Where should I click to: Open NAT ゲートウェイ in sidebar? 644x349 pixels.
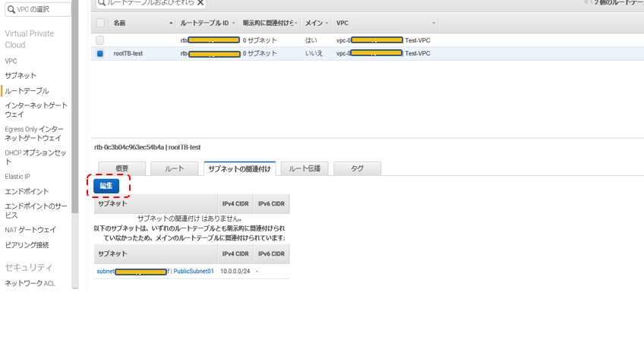[x=30, y=230]
